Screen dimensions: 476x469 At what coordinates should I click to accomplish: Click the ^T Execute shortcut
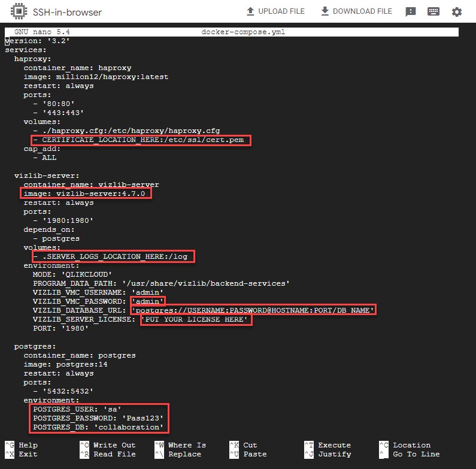[328, 445]
